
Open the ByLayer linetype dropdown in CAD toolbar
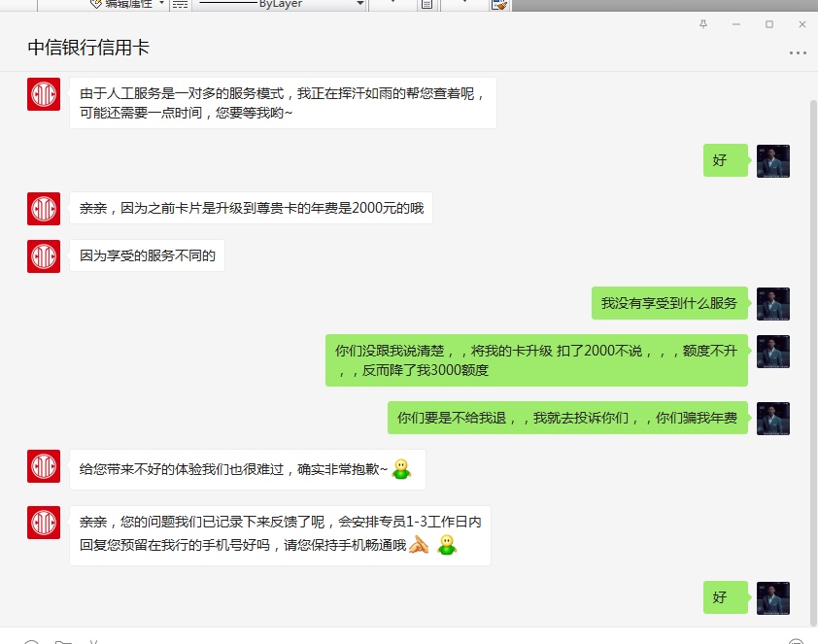pos(360,4)
